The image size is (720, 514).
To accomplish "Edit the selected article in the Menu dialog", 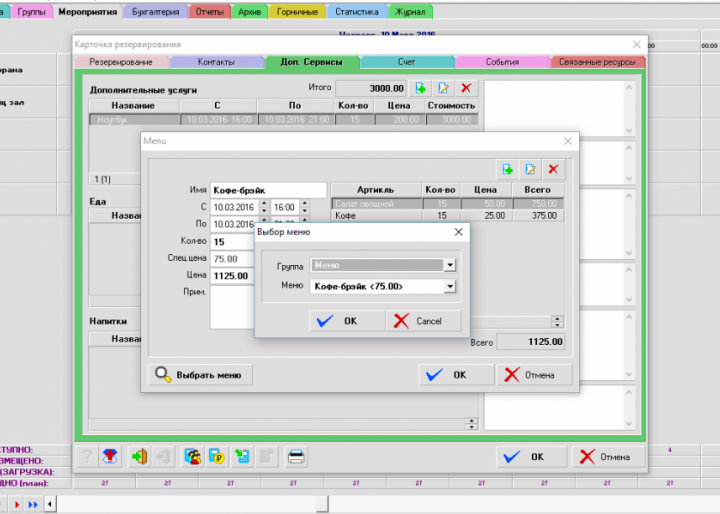I will coord(530,169).
